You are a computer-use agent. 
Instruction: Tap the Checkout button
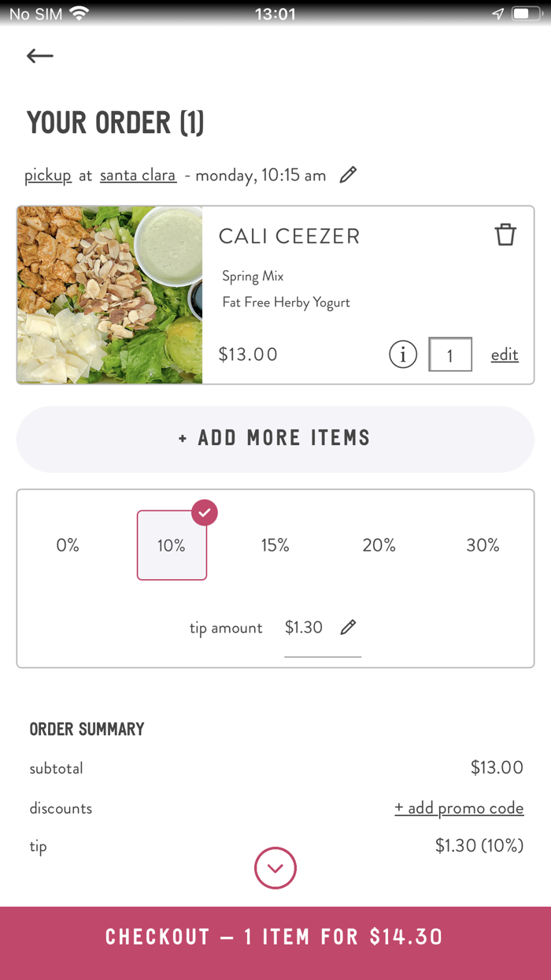(275, 937)
